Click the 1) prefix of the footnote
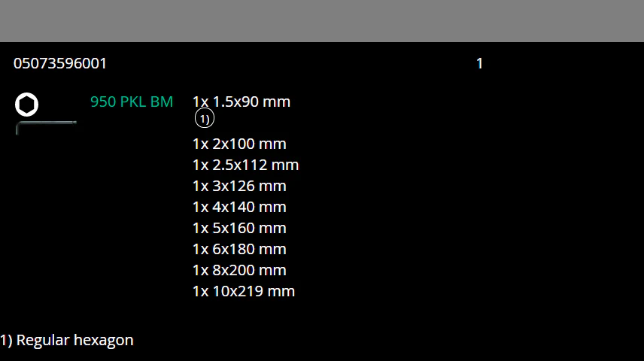Viewport: 644px width, 361px height. pyautogui.click(x=7, y=340)
